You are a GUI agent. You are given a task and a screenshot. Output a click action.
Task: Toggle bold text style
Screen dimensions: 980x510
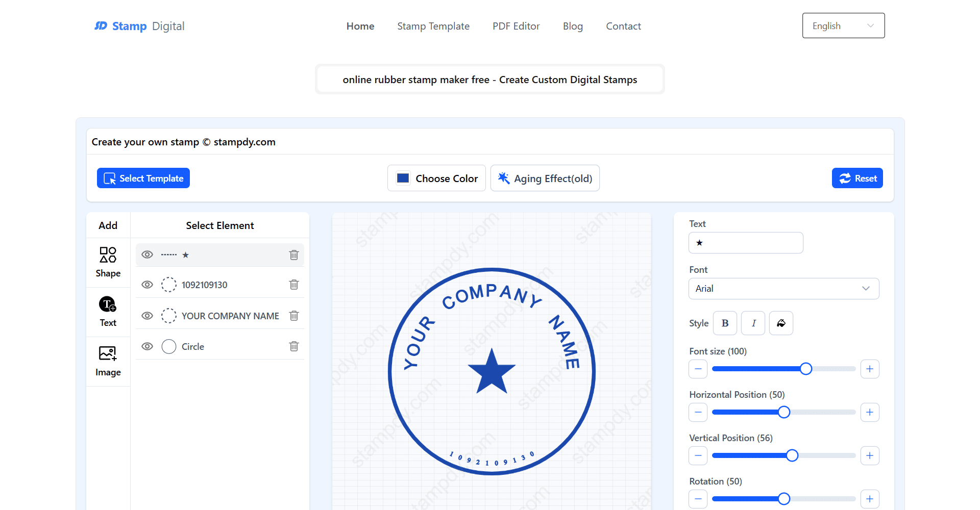coord(724,323)
